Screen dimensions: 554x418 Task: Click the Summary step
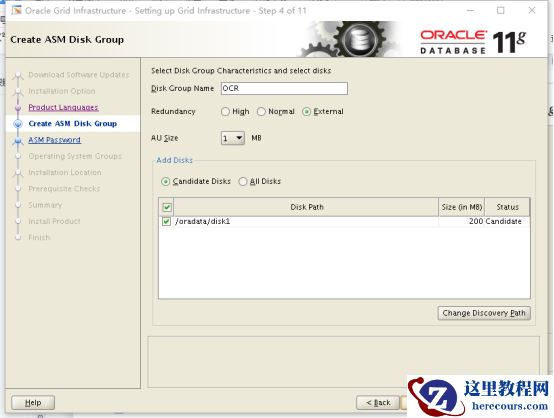click(x=45, y=205)
